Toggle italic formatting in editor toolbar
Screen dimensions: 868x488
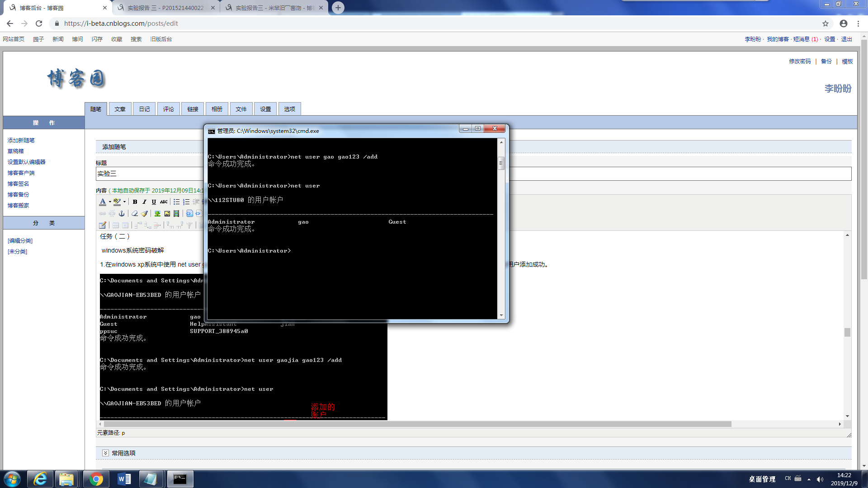tap(144, 202)
